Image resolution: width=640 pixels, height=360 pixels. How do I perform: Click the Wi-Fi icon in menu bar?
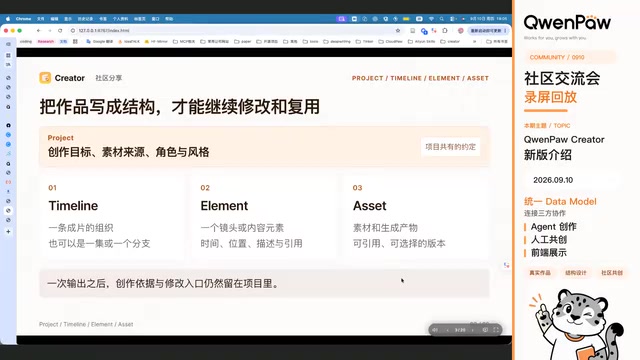point(431,19)
